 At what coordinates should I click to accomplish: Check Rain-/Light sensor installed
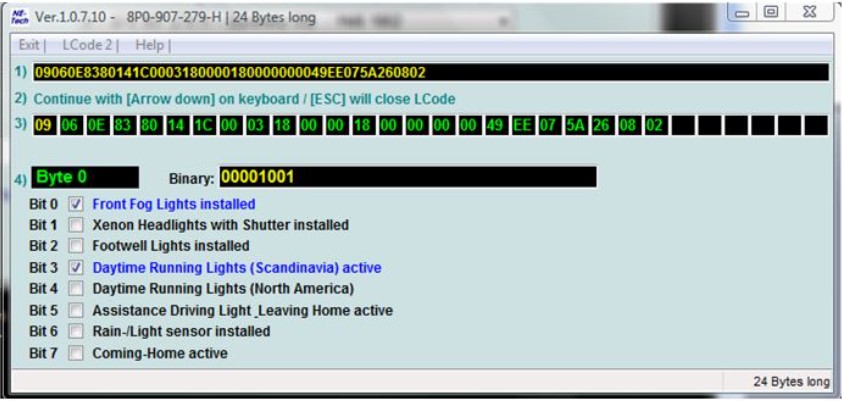[x=76, y=332]
